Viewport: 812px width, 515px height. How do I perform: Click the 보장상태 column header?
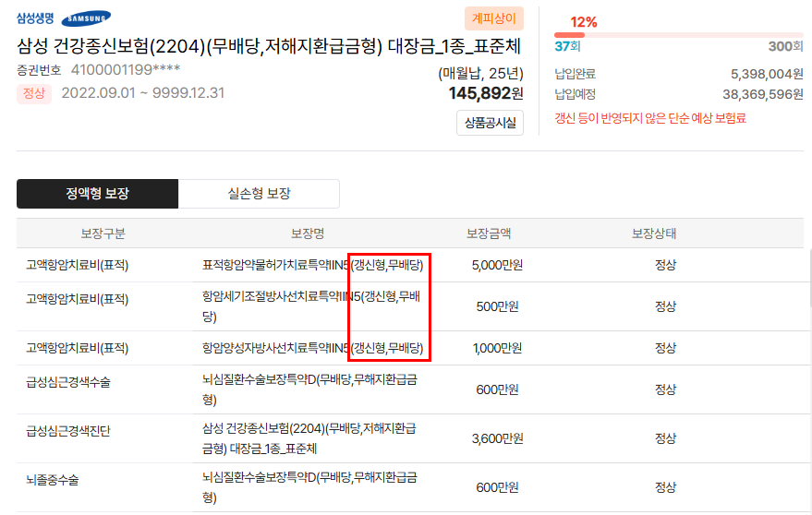click(x=653, y=234)
